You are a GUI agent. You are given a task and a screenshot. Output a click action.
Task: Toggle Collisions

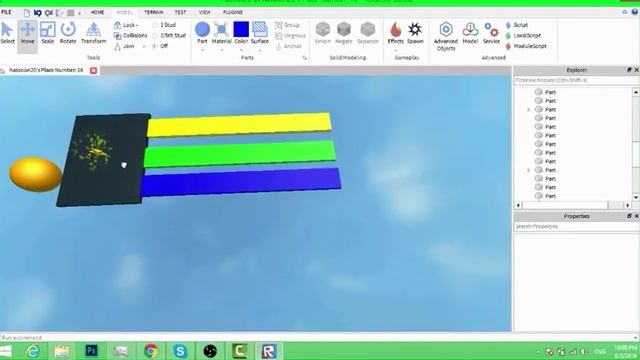pos(130,36)
